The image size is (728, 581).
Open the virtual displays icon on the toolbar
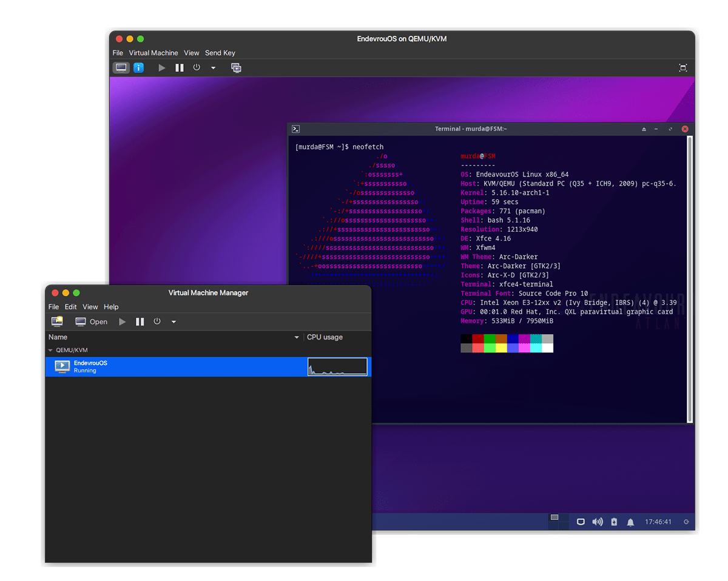[x=236, y=67]
